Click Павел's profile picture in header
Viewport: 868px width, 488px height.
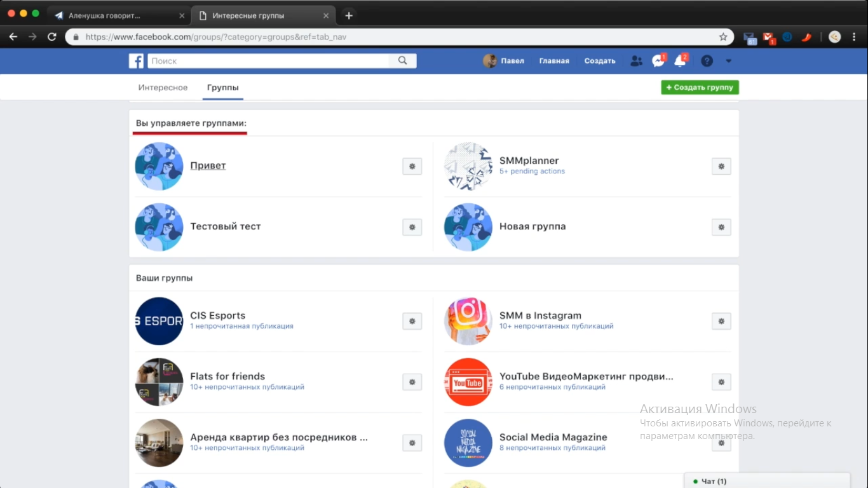[x=489, y=61]
